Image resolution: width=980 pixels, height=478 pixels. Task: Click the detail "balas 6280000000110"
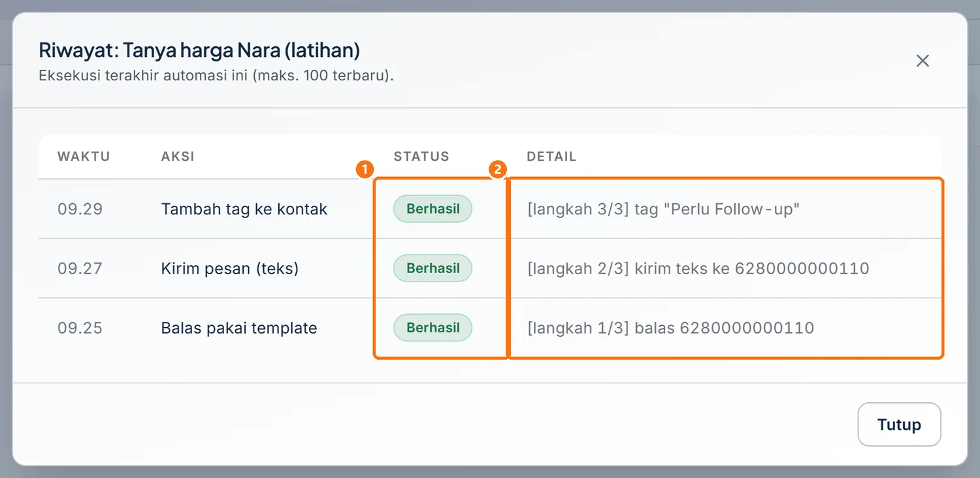[725, 328]
